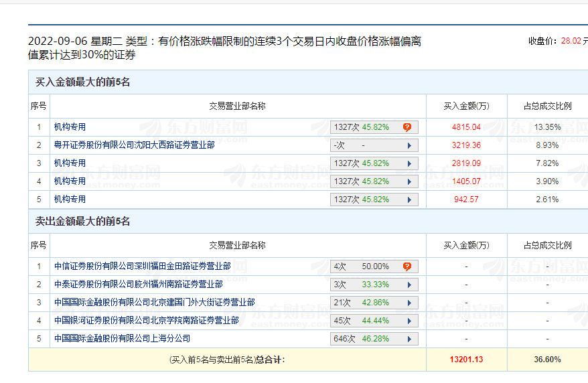588x383 pixels.
Task: Open 机构专用 link in buy row 1
Action: (70, 127)
